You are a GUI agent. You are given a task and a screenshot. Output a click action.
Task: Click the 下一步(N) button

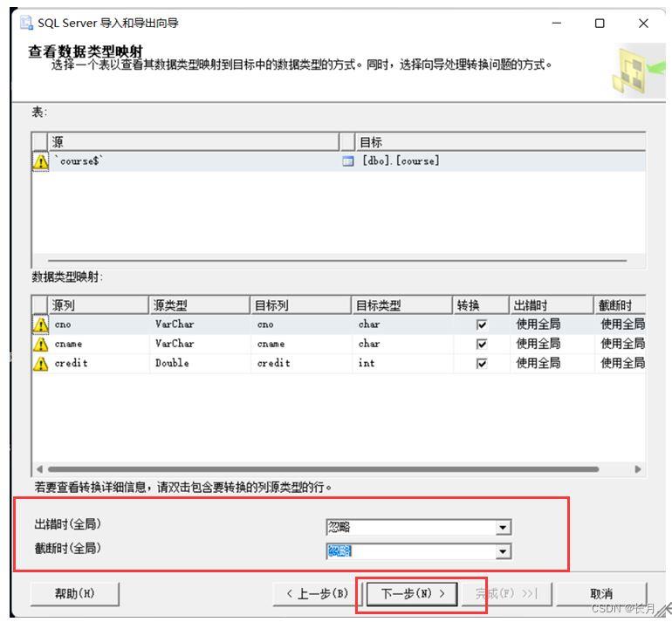pos(408,594)
